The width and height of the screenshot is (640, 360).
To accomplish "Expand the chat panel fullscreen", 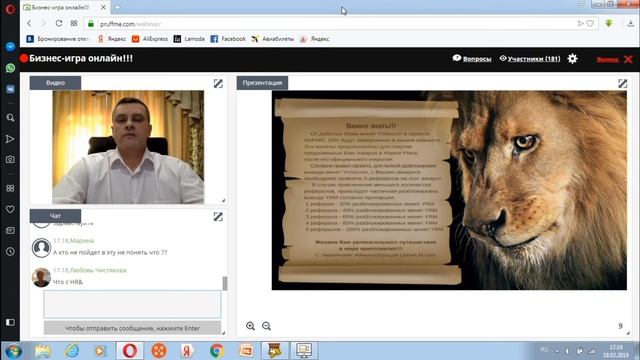I will tap(218, 217).
